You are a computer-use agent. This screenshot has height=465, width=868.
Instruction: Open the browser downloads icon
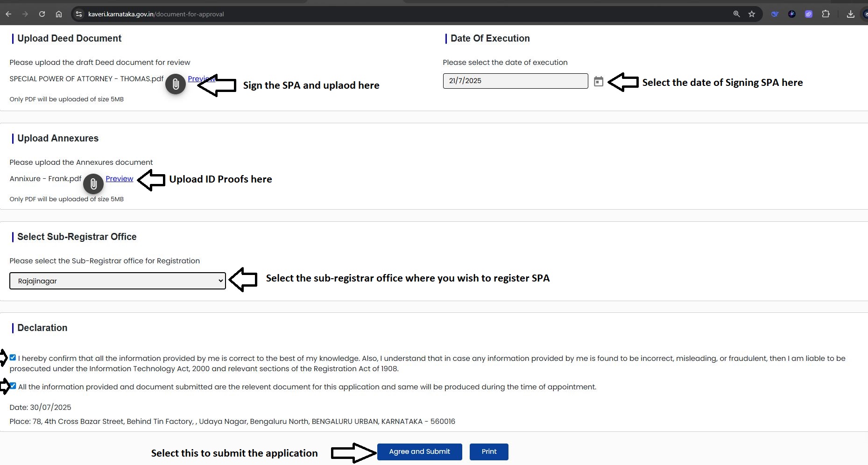point(850,14)
